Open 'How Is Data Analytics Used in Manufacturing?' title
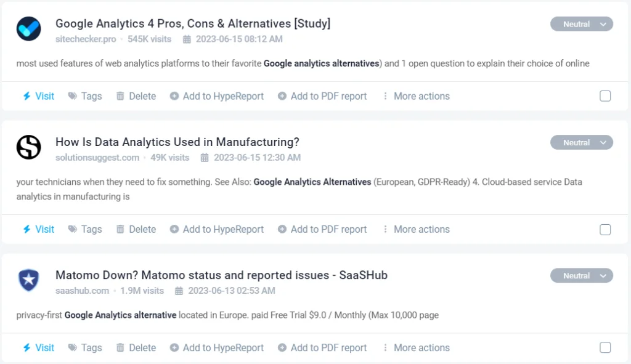The image size is (631, 364). 177,142
